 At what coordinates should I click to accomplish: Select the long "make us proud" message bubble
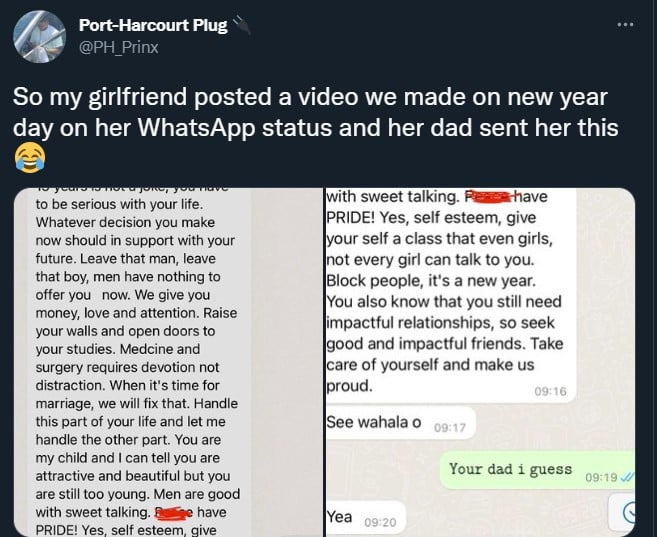pos(451,295)
